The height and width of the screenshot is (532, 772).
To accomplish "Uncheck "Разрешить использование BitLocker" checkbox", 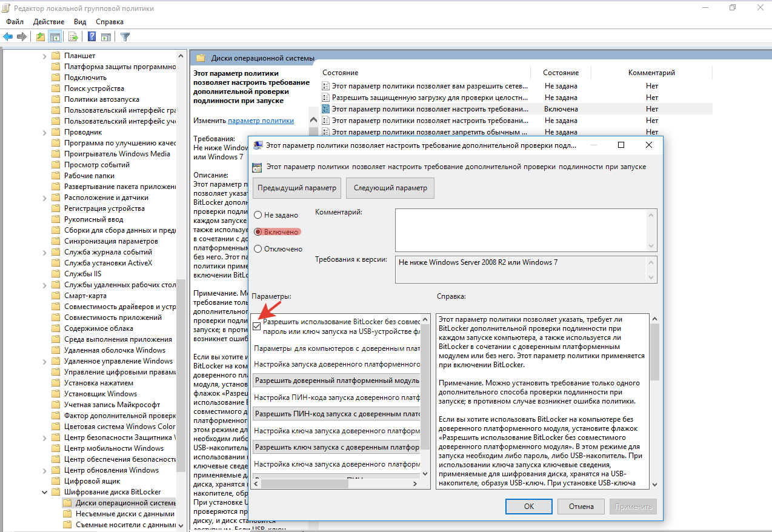I will point(258,326).
